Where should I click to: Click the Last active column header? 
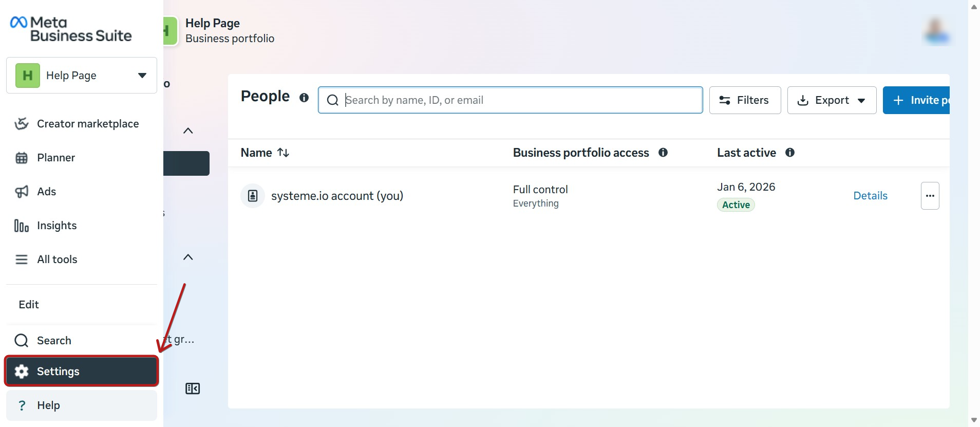[x=746, y=153]
